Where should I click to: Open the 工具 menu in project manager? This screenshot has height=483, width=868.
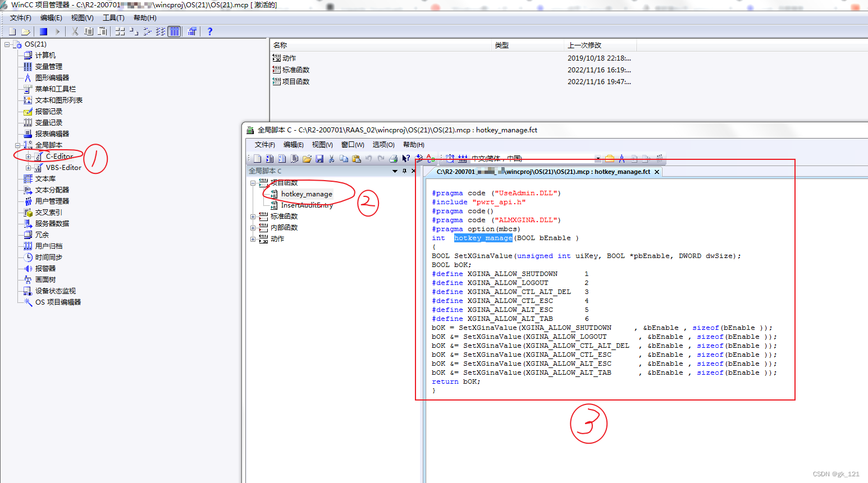(113, 17)
